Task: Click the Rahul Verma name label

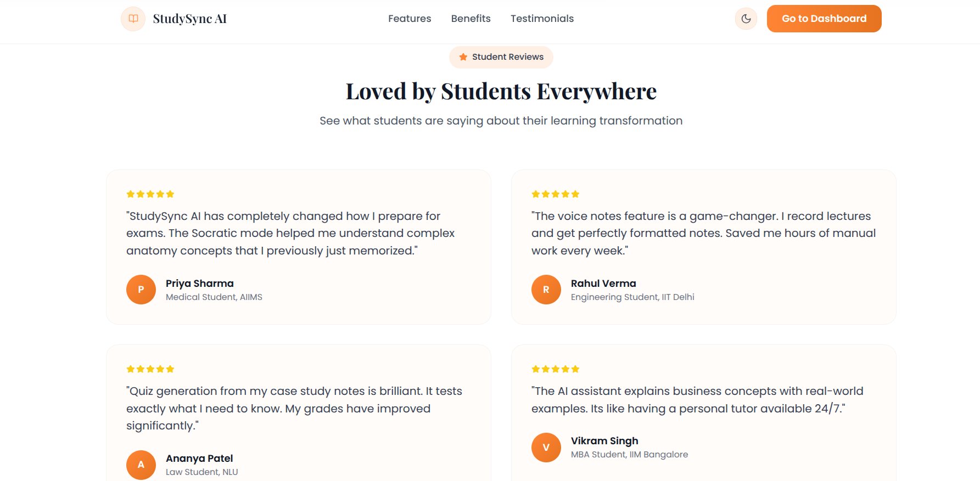Action: coord(603,284)
